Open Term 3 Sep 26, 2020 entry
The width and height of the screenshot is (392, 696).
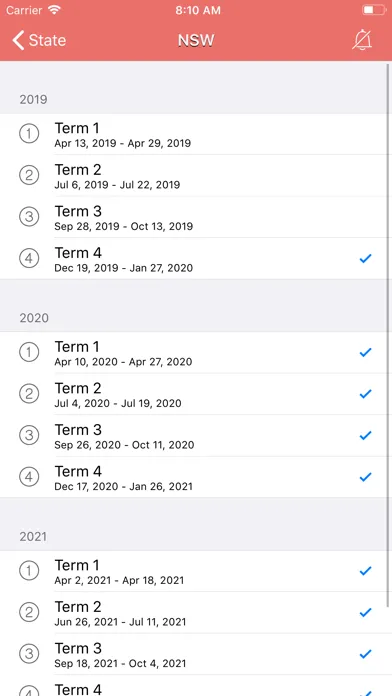pyautogui.click(x=196, y=435)
